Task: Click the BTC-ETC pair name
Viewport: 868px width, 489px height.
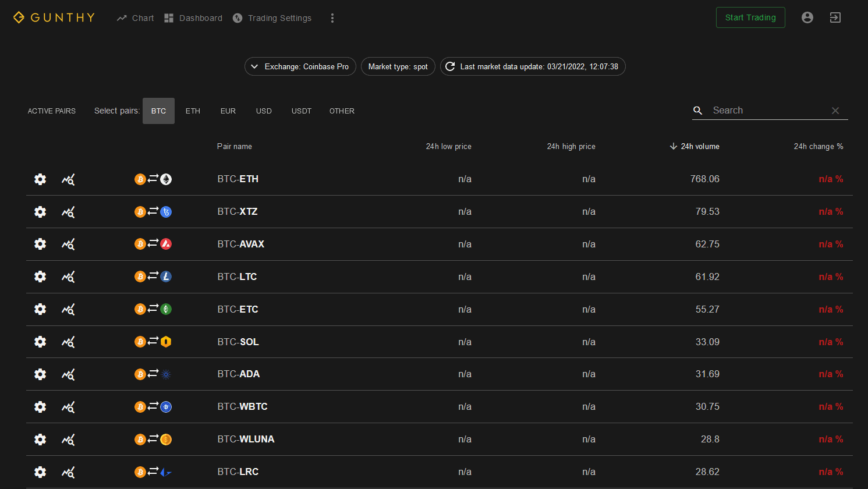Action: coord(238,310)
